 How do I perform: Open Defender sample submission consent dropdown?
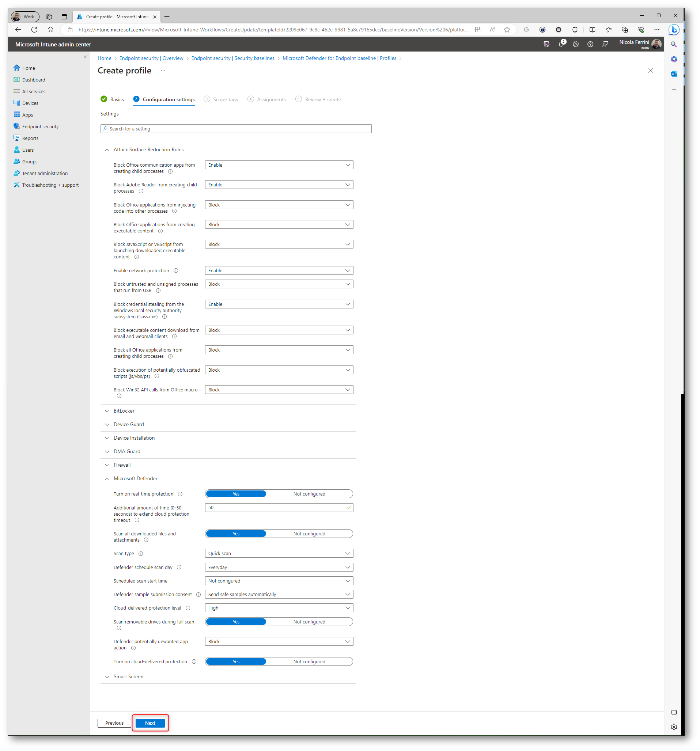pos(279,594)
